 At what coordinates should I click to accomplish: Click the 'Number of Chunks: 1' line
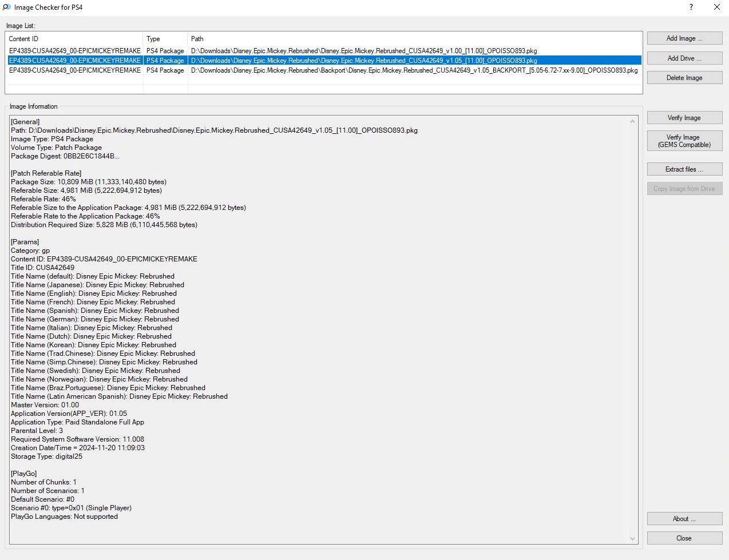pos(43,482)
